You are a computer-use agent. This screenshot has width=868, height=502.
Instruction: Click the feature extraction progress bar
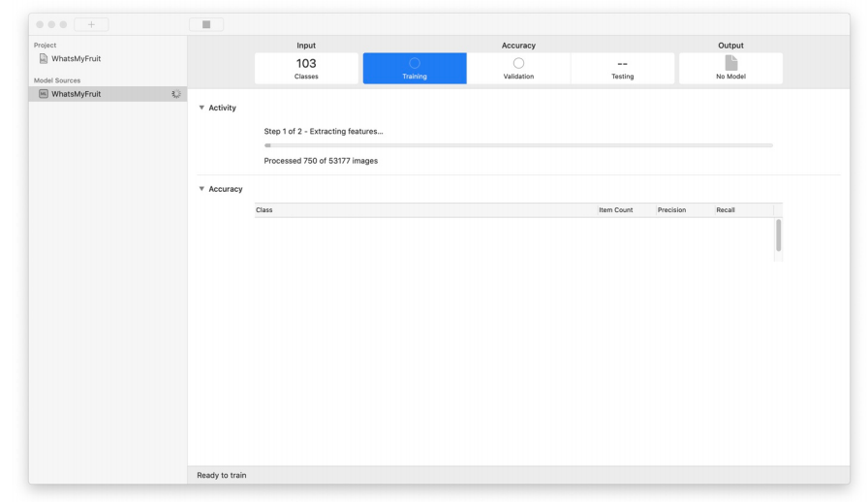(x=518, y=145)
